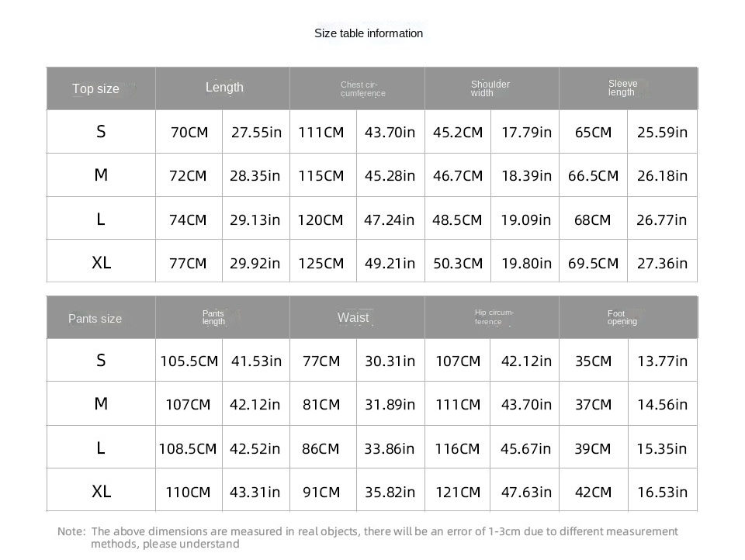Click the 'Sleeve length' column header
Viewport: 745px width, 560px height.
pyautogui.click(x=622, y=88)
